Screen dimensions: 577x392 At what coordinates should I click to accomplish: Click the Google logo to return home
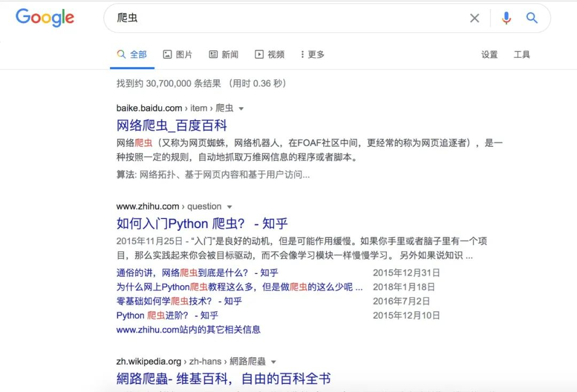coord(45,18)
